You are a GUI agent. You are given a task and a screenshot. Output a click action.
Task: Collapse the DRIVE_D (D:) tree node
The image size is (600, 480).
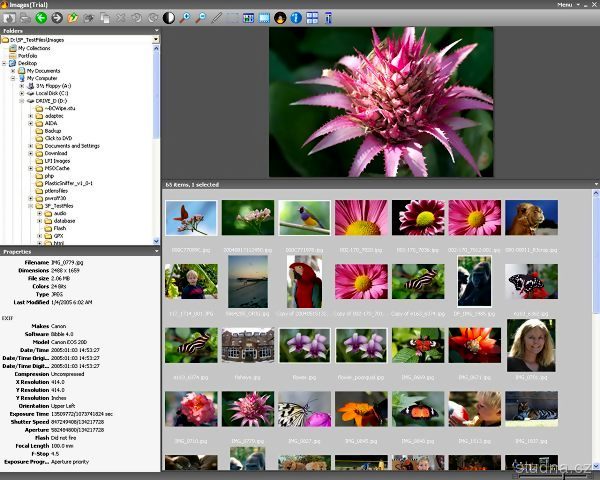[22, 101]
